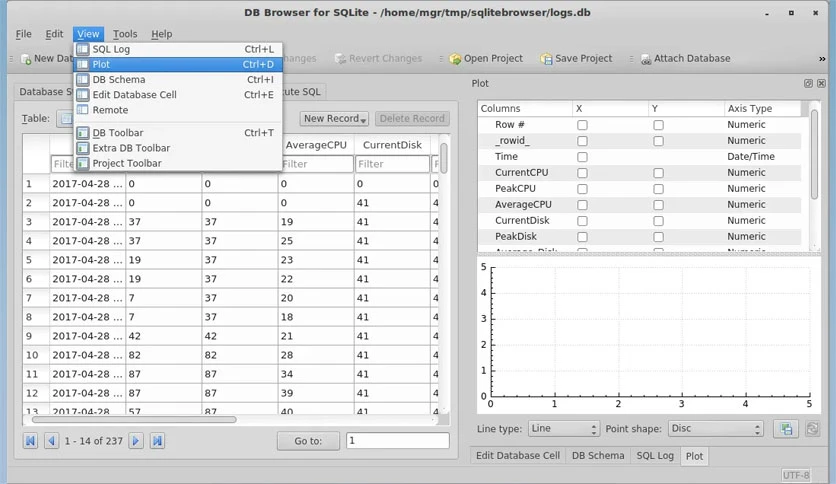The width and height of the screenshot is (836, 484).
Task: Go to first page of records
Action: pyautogui.click(x=30, y=441)
